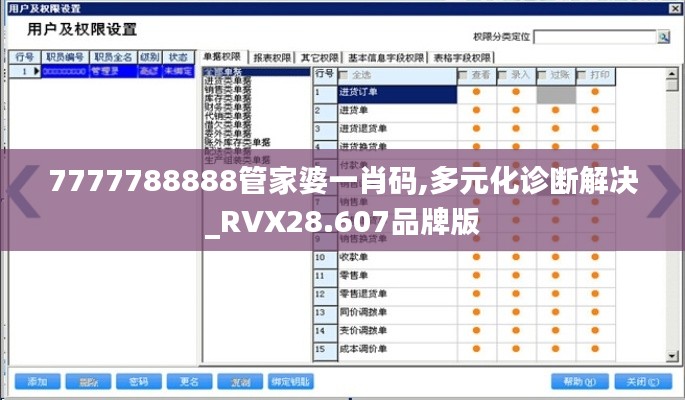Open the 基本信息字段权限 tab
Screen dimensions: 685x400
[386, 58]
